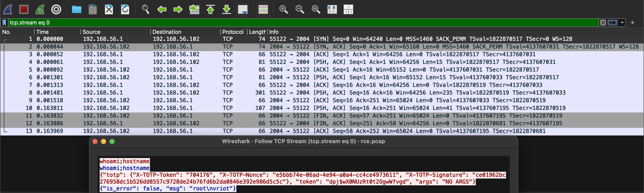Click blue server reply whoami;hostname
This screenshot has height=193, width=644.
click(125, 168)
